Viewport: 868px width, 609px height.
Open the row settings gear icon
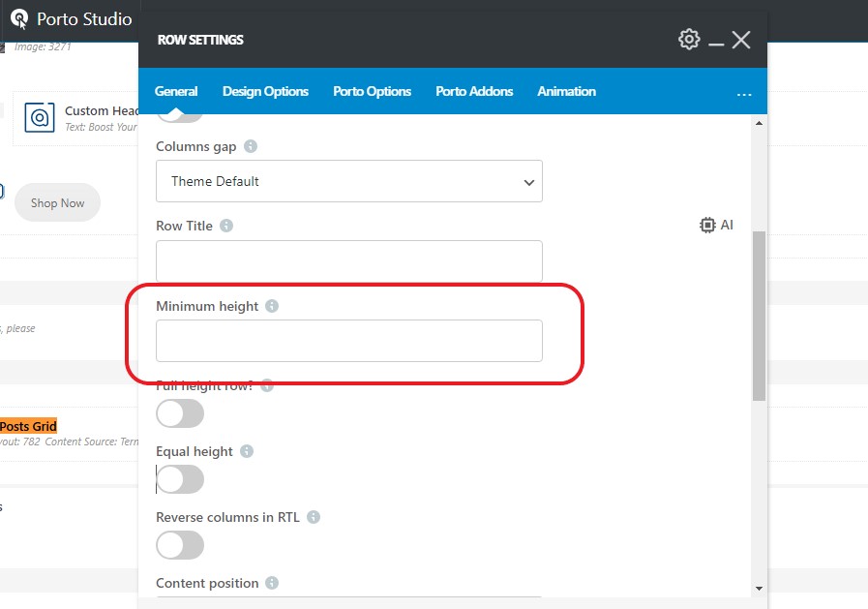tap(689, 40)
